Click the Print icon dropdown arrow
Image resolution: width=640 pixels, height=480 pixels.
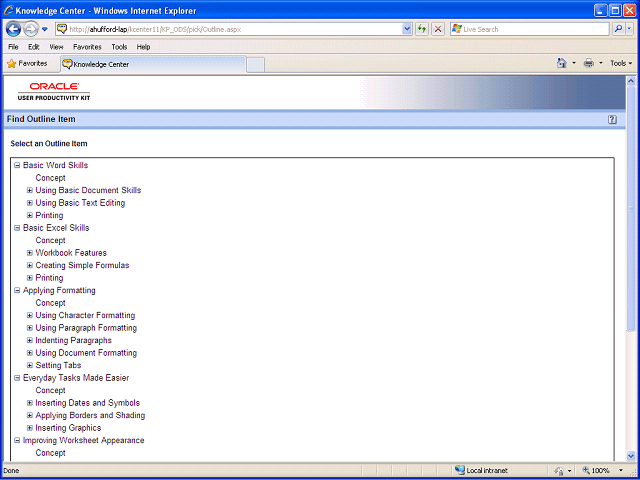pyautogui.click(x=600, y=63)
